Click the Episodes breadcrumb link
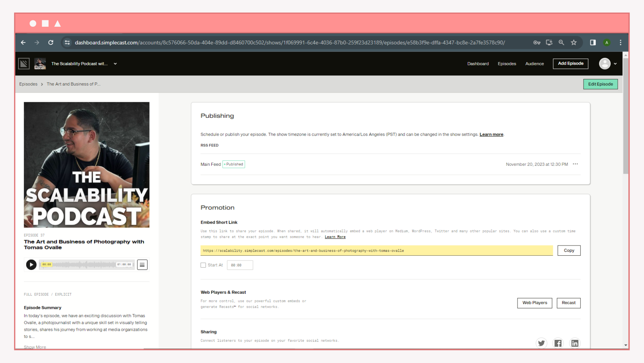The width and height of the screenshot is (644, 363). (x=28, y=84)
